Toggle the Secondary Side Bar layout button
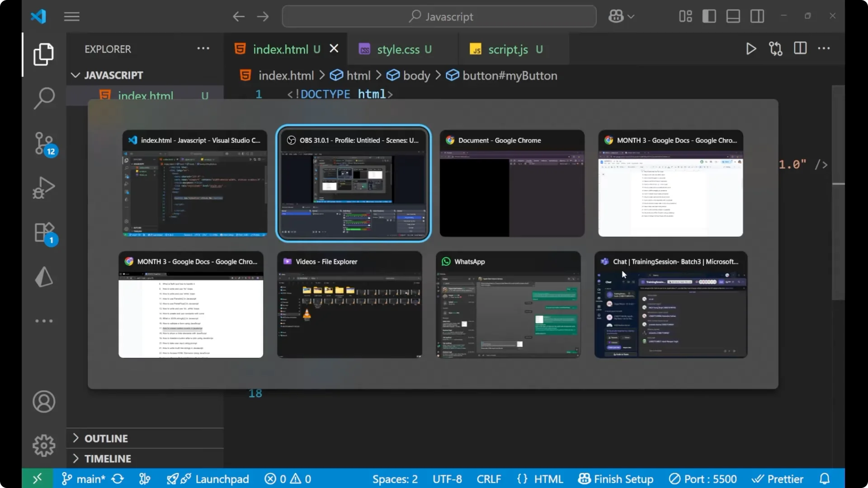868x488 pixels. point(757,17)
